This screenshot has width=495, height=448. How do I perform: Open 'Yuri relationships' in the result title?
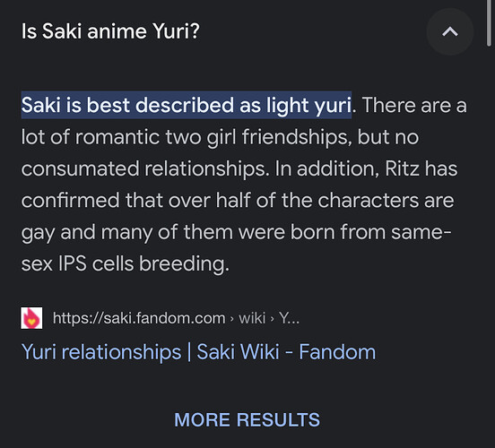(x=101, y=352)
